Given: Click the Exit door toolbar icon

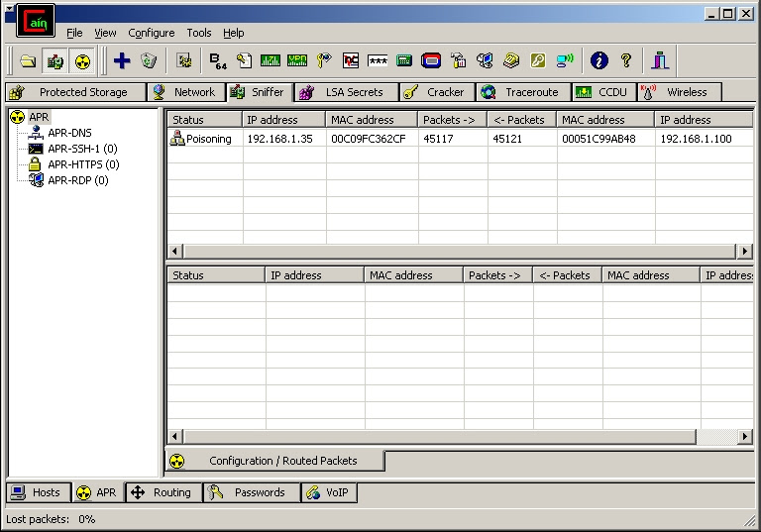Looking at the screenshot, I should pyautogui.click(x=660, y=60).
